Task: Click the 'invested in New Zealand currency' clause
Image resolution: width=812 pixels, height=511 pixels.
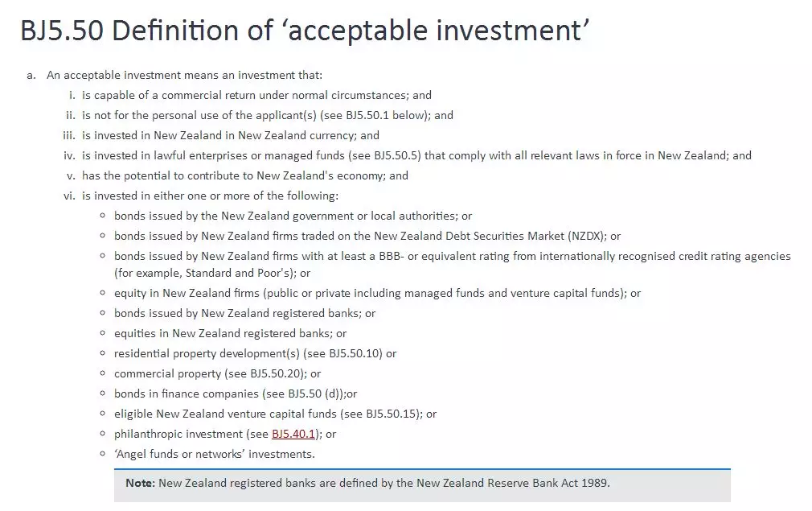Action: click(x=230, y=135)
